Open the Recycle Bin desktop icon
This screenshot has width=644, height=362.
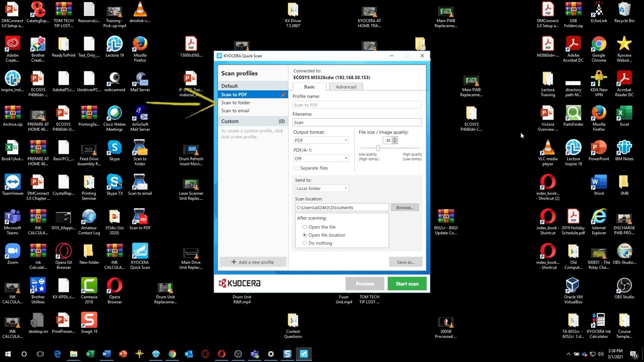point(624,13)
